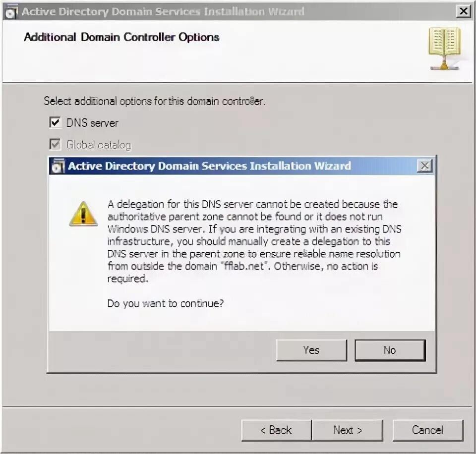476x454 pixels.
Task: Toggle the DNS server checkbox
Action: click(55, 122)
